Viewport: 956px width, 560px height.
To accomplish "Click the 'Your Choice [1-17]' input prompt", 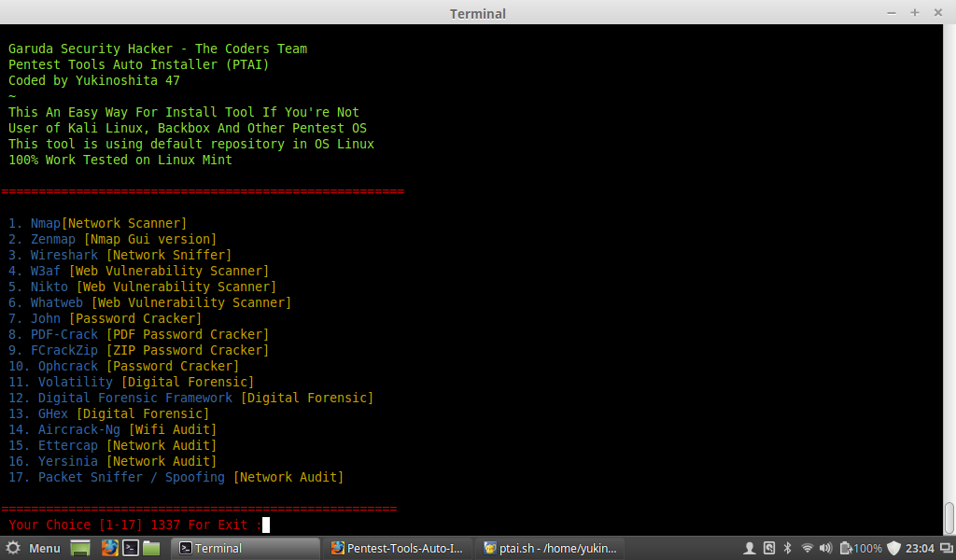I will point(139,525).
